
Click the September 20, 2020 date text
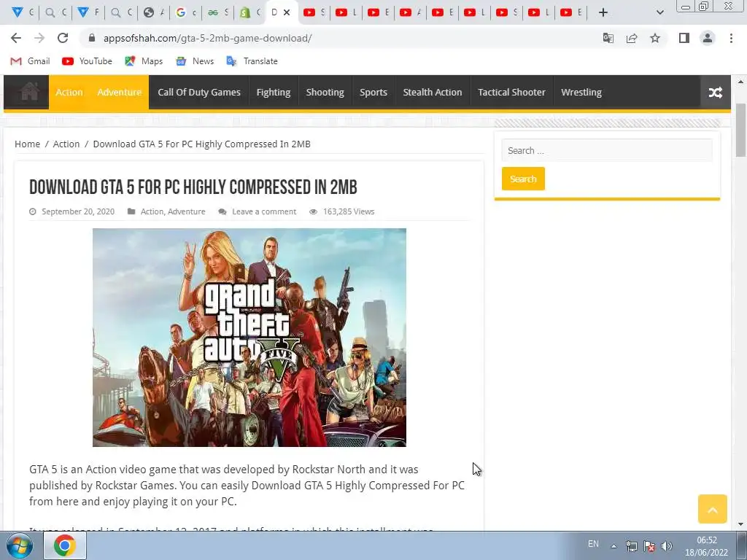point(77,211)
